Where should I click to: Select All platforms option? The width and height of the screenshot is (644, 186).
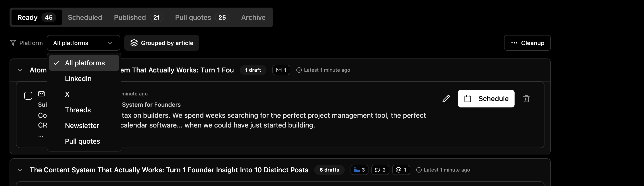[84, 63]
